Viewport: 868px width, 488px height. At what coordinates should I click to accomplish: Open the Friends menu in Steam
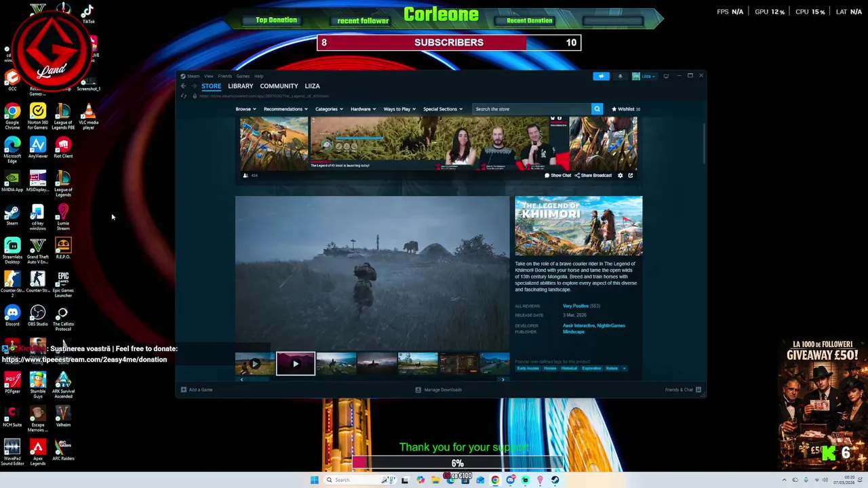click(224, 76)
